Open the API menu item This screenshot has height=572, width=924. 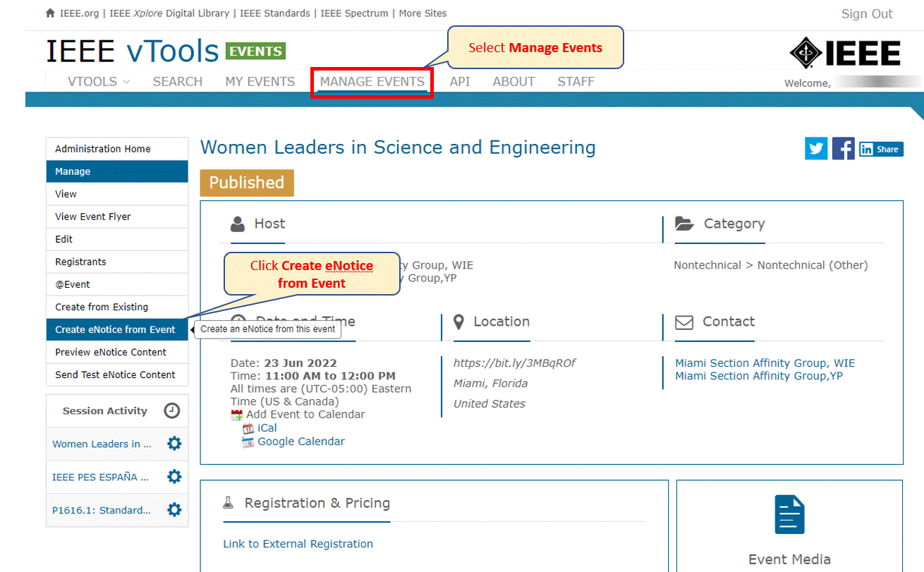460,82
